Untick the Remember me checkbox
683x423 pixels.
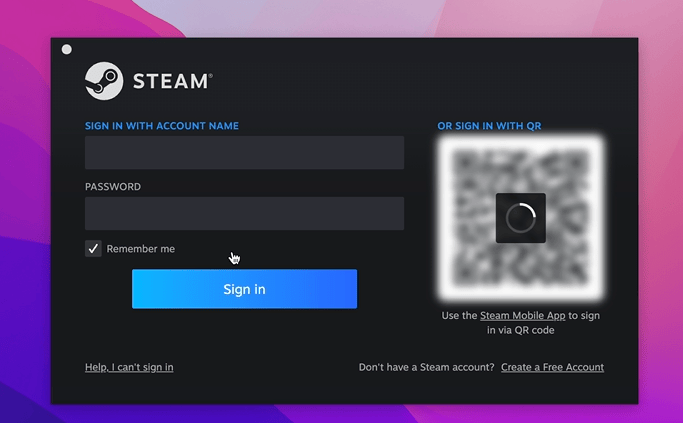click(93, 248)
